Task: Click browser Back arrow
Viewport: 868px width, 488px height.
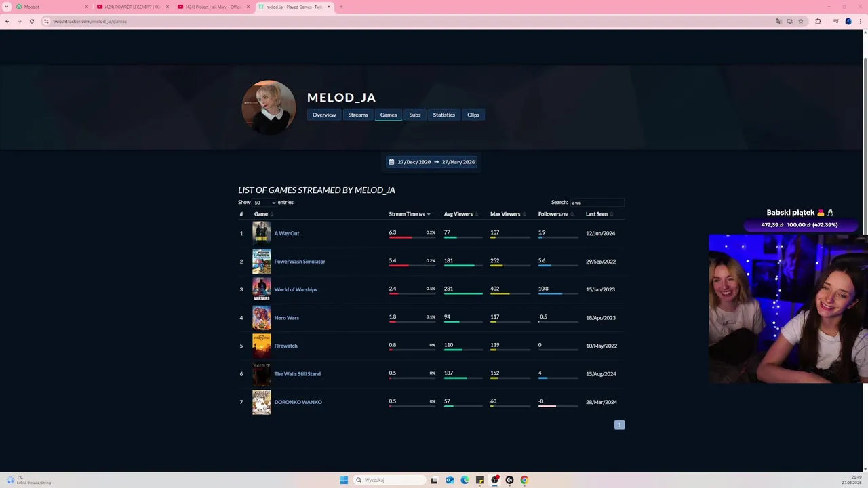Action: [7, 21]
